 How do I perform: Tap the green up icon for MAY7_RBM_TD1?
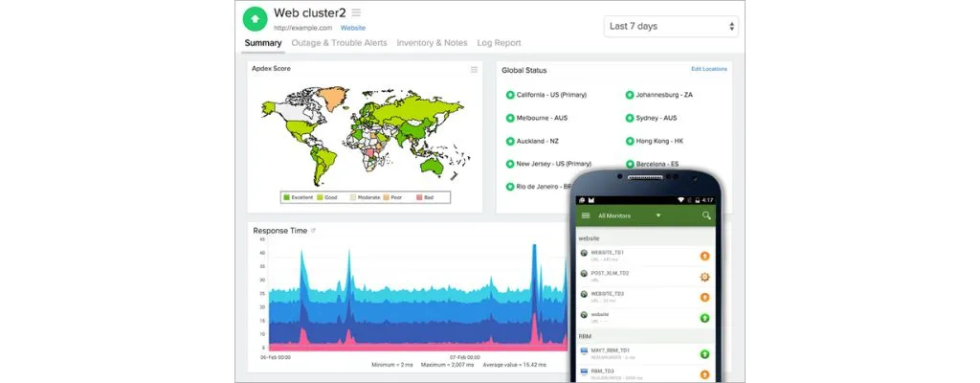[x=704, y=353]
